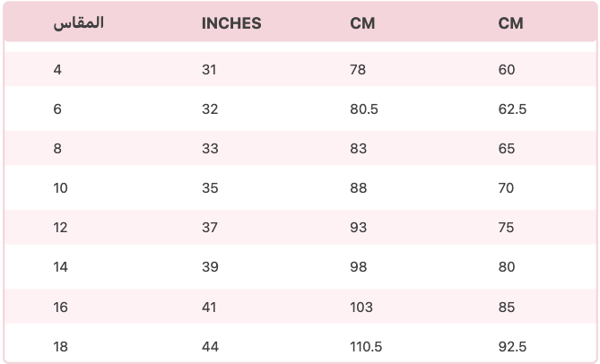Click the 31 inches value
600x364 pixels.
209,70
